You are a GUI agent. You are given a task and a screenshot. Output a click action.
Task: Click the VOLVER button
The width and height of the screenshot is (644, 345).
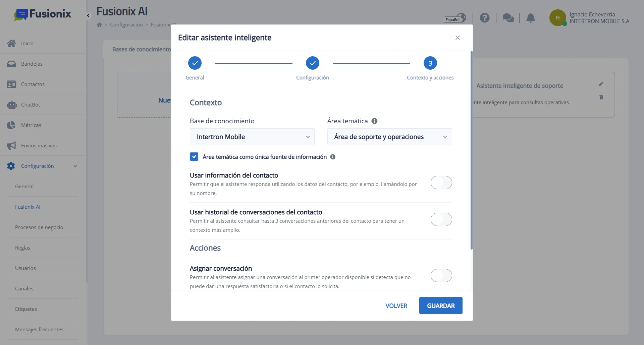[x=396, y=305]
